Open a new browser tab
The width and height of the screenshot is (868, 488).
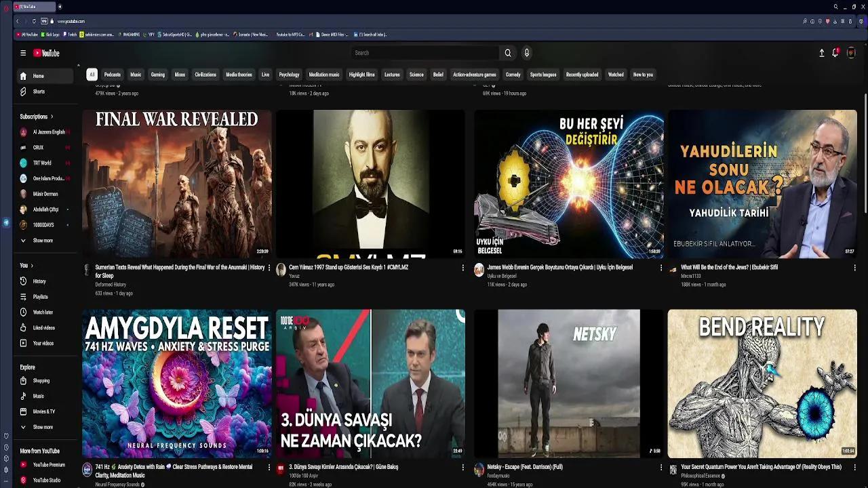point(60,6)
